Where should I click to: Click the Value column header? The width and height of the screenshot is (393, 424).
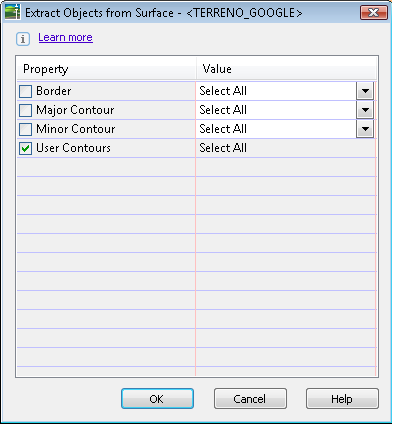287,69
